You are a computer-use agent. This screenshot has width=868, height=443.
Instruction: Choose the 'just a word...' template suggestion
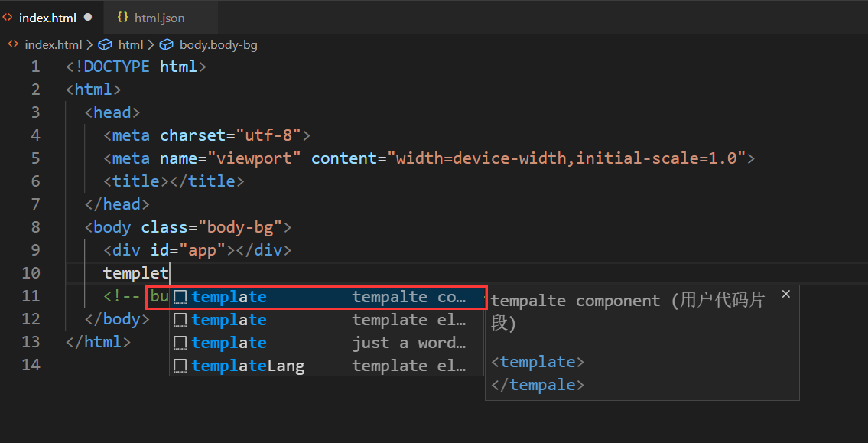tap(327, 343)
